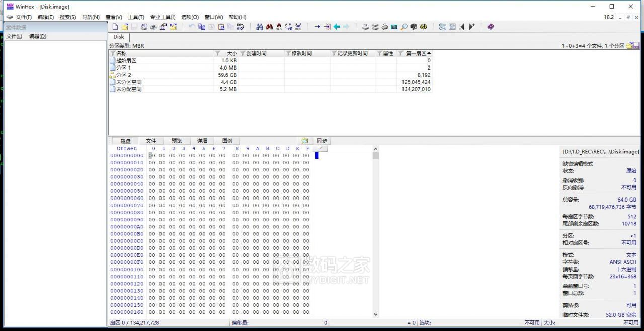Screen dimensions: 644x331
Task: Click the Open file folder icon
Action: [125, 27]
